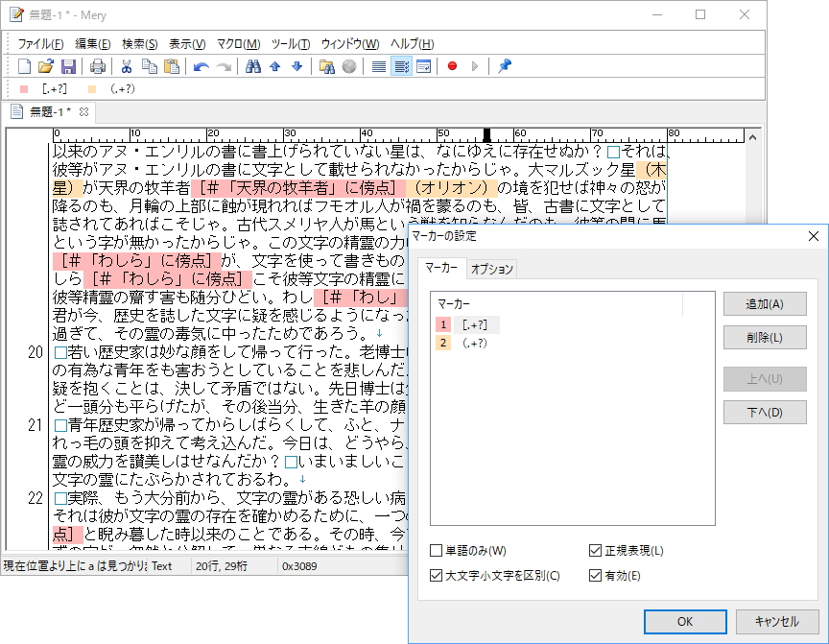This screenshot has height=644, width=829.
Task: Close the マーカーの設定 dialog
Action: tap(814, 236)
